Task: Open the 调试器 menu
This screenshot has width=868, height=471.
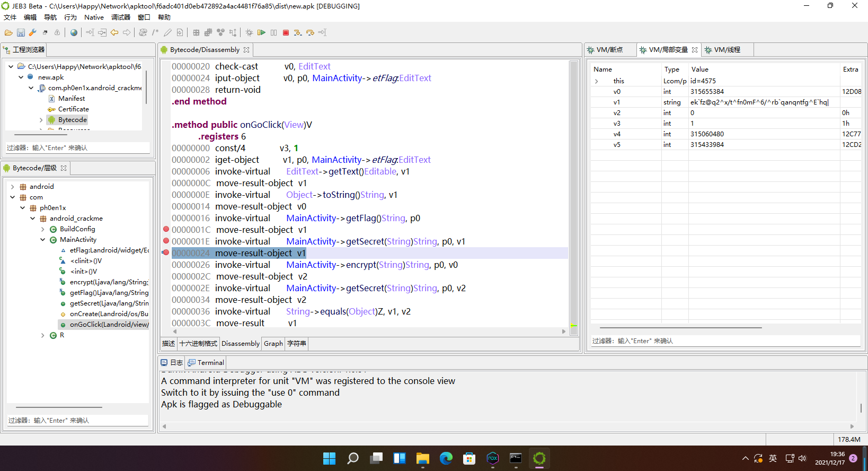Action: 121,18
